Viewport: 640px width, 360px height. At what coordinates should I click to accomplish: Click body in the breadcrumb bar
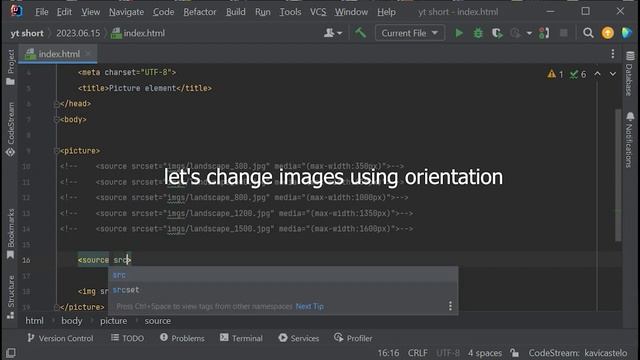pyautogui.click(x=72, y=321)
